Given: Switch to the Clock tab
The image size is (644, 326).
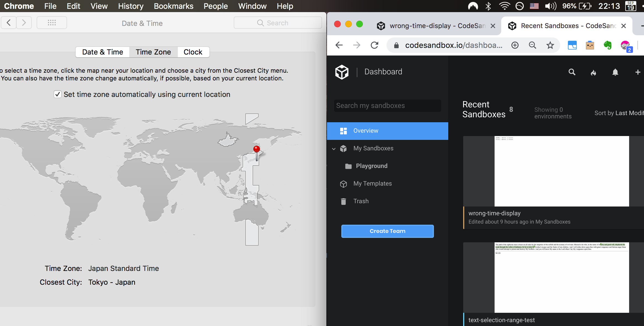Looking at the screenshot, I should (x=193, y=52).
